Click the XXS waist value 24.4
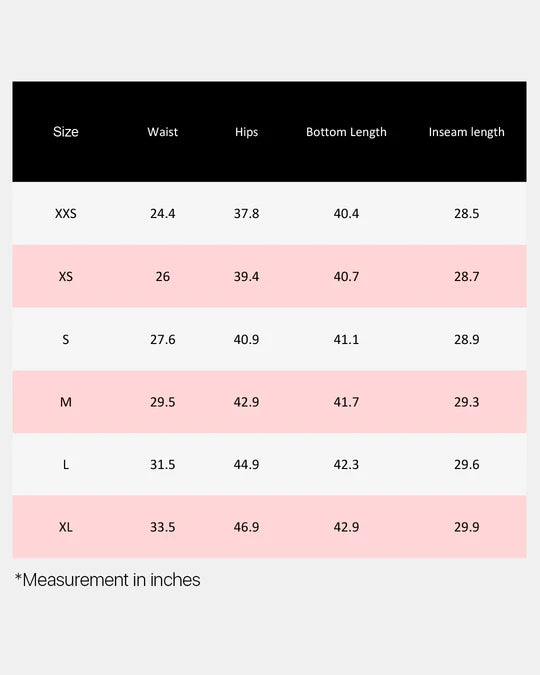 [x=162, y=214]
